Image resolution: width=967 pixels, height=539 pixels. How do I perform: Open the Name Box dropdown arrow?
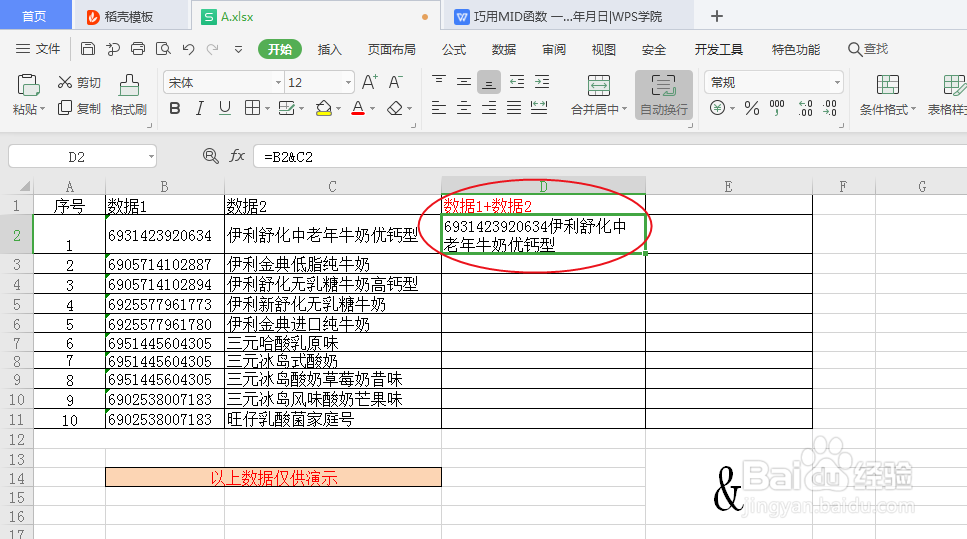[x=151, y=157]
